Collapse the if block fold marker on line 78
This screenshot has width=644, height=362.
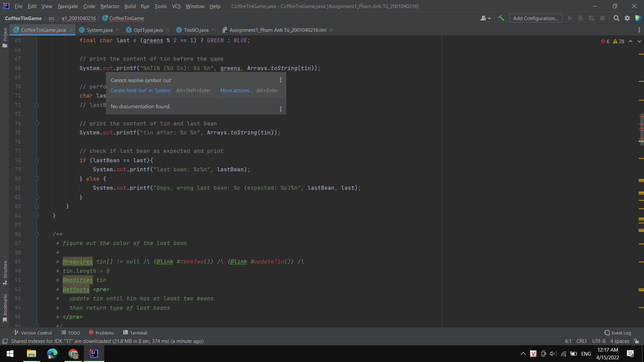(37, 161)
